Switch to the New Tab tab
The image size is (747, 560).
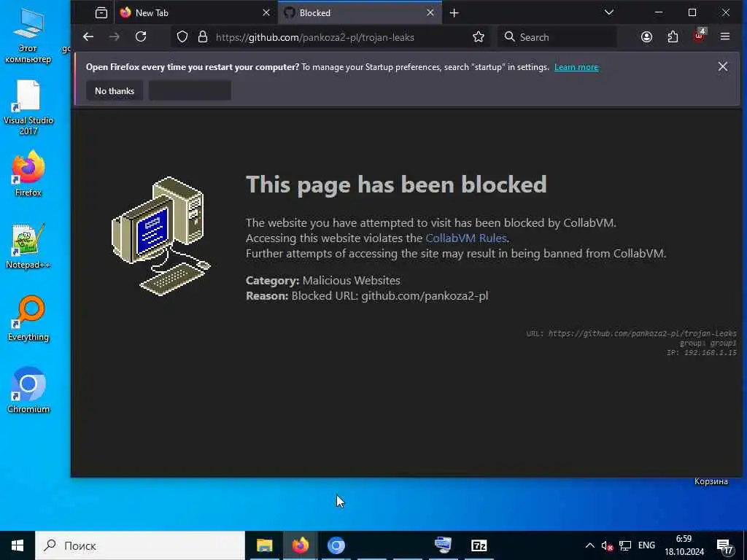pos(195,13)
